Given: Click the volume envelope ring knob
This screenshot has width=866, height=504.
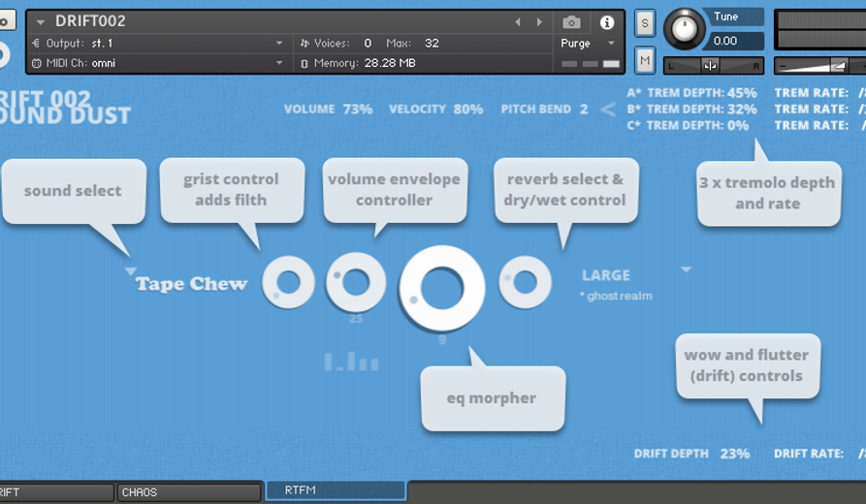Looking at the screenshot, I should click(x=356, y=282).
